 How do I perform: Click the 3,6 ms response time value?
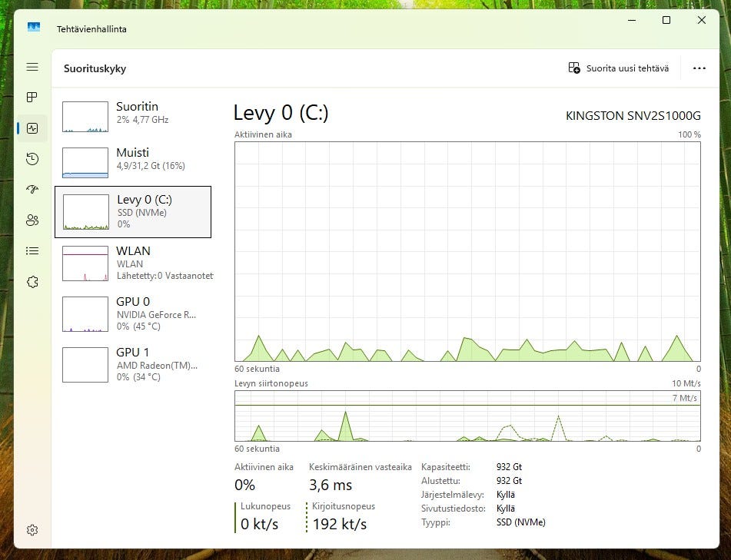tap(330, 485)
